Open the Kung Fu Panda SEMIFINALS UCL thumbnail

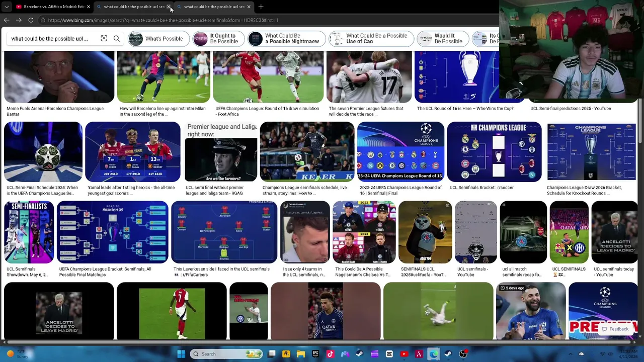(425, 232)
